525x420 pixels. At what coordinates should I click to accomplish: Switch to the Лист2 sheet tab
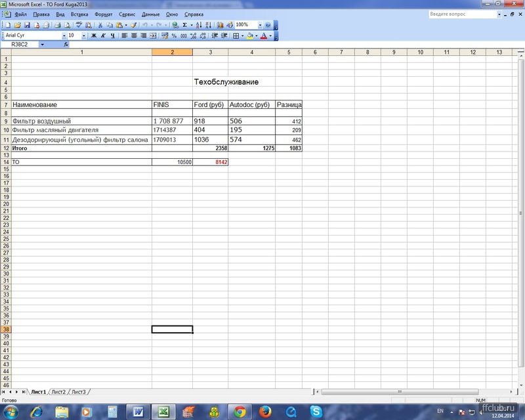(x=58, y=392)
